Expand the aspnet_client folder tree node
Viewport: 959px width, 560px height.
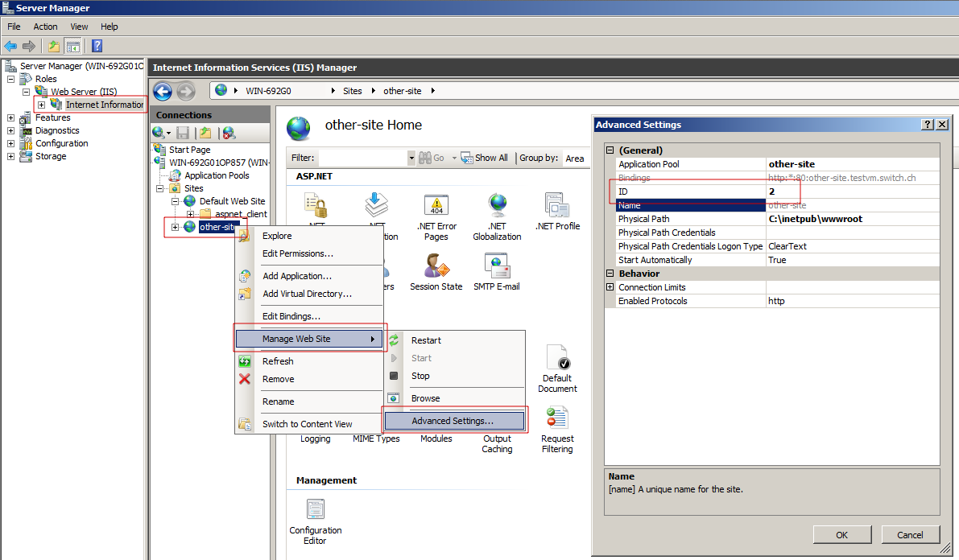(191, 214)
